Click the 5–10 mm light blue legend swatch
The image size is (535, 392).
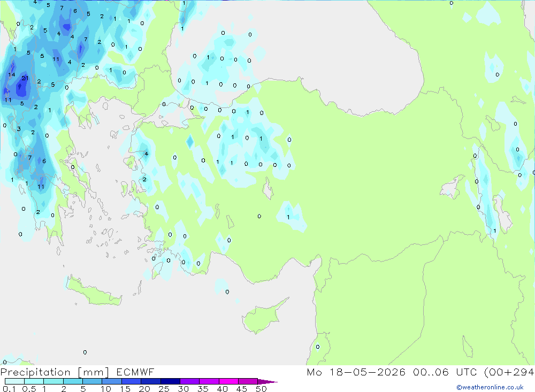(92, 381)
